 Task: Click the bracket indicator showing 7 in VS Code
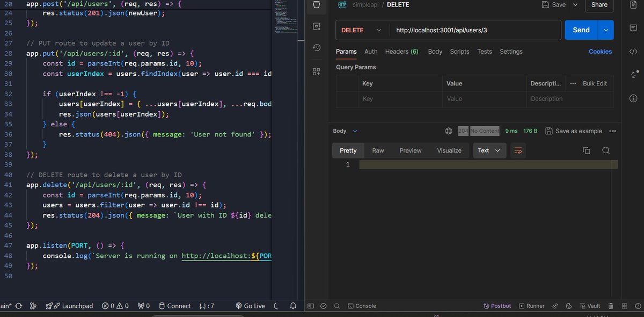tap(207, 306)
